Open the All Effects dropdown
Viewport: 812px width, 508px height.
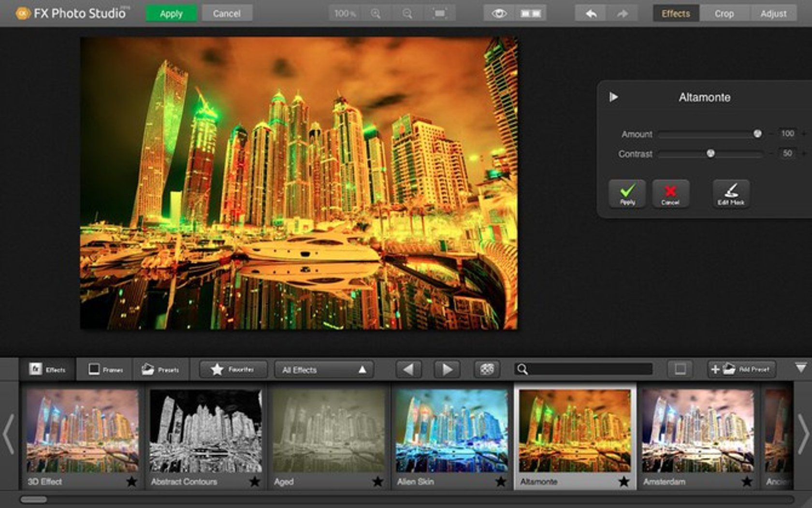tap(322, 369)
